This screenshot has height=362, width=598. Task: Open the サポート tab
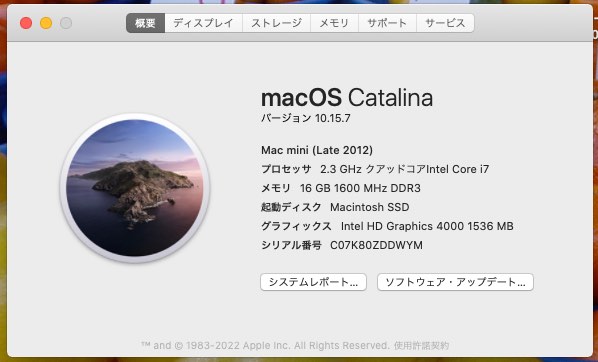387,23
